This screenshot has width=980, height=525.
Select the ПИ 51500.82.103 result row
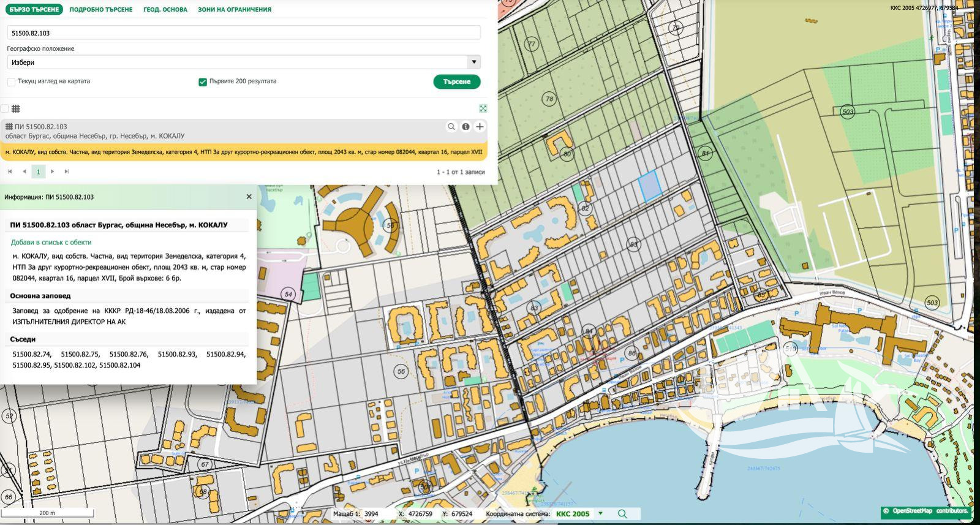pos(244,131)
